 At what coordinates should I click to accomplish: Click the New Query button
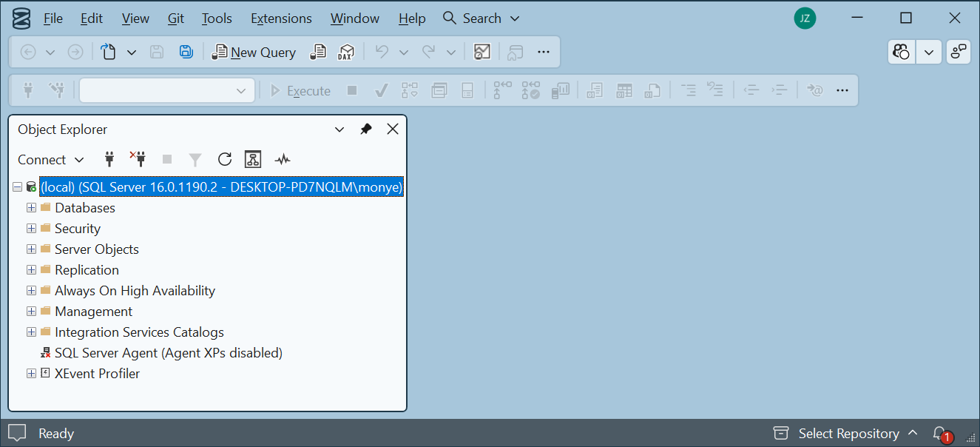(254, 52)
